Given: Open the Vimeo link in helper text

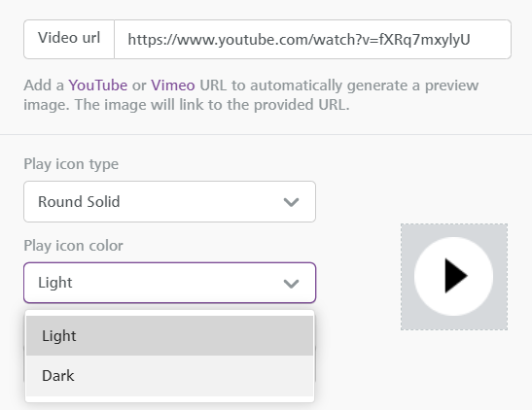Looking at the screenshot, I should (x=173, y=85).
